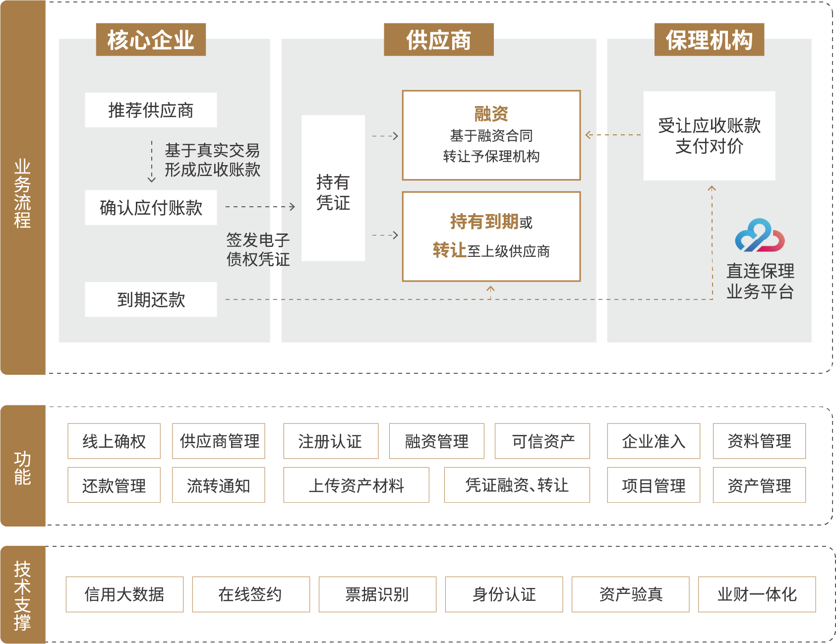
Task: Select the 确认应付账款 box
Action: [x=151, y=208]
